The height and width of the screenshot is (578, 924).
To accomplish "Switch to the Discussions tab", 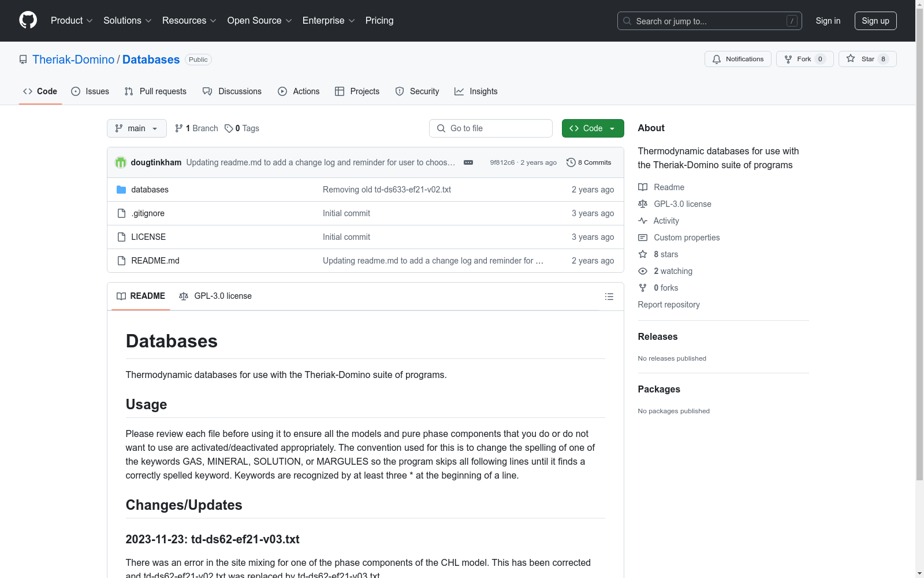I will coord(232,91).
